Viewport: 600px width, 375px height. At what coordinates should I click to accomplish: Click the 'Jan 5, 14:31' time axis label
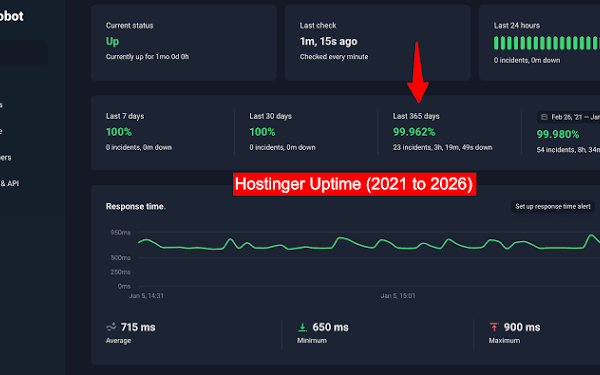pos(146,296)
